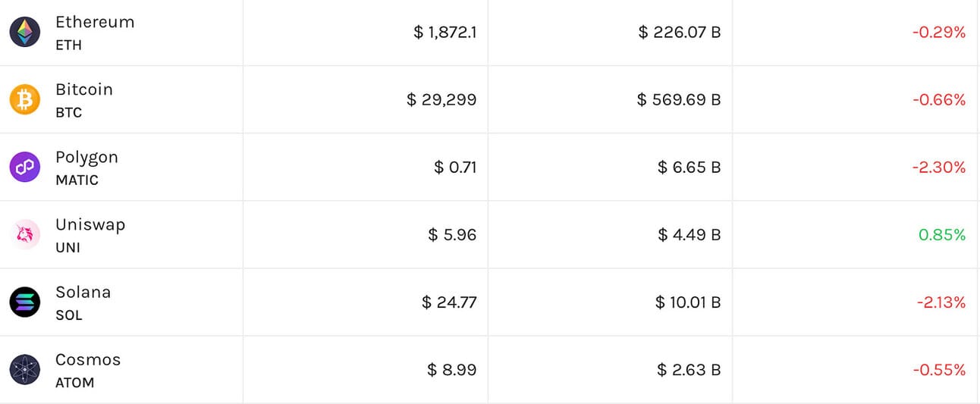Click the Solana striped logo icon
This screenshot has width=980, height=404.
pyautogui.click(x=25, y=302)
